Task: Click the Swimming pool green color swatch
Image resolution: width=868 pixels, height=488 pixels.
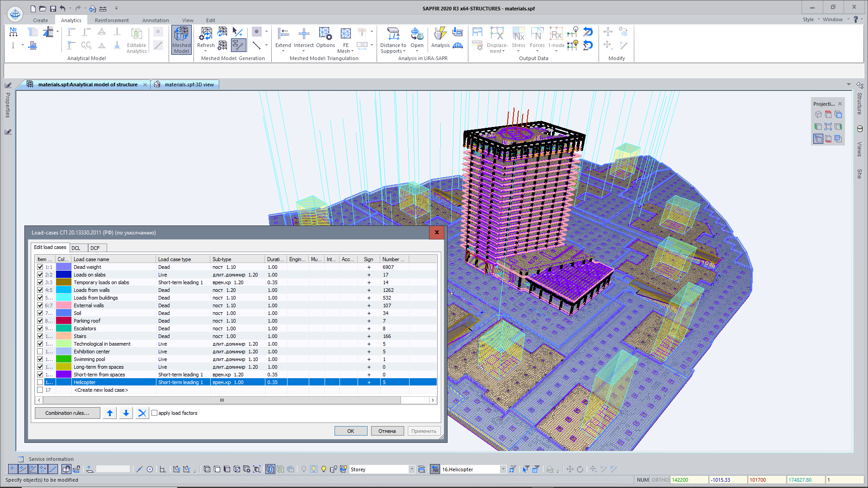Action: (x=63, y=359)
